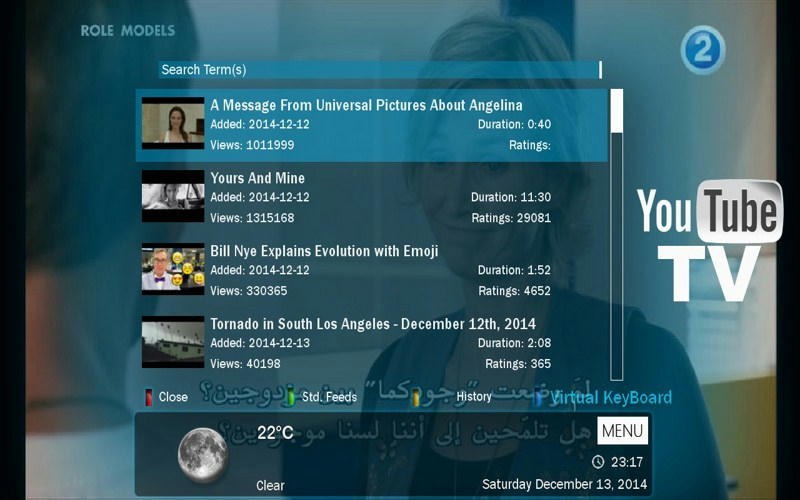This screenshot has width=800, height=500.
Task: Select 'Bill Nye Explains Evolution with Emoji' title
Action: coord(324,251)
